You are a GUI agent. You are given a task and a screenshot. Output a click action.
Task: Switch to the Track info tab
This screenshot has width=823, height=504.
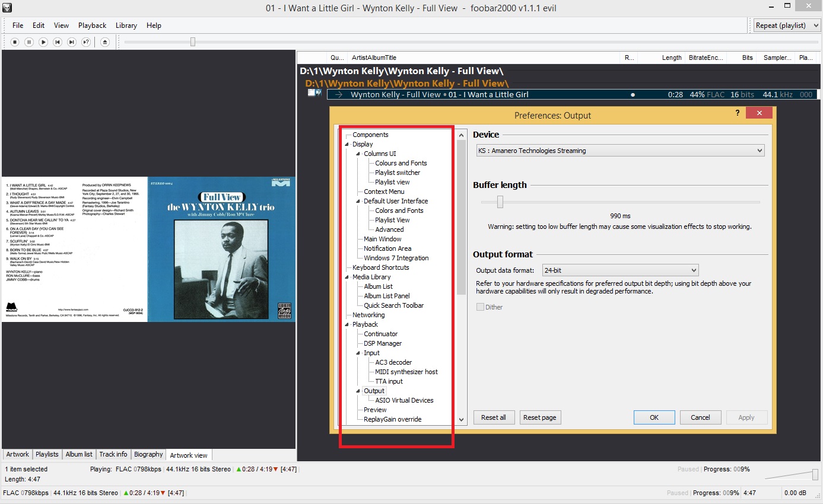click(x=113, y=454)
